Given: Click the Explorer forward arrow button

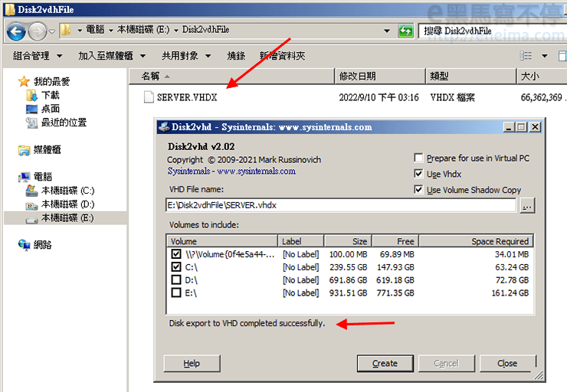Looking at the screenshot, I should point(38,32).
